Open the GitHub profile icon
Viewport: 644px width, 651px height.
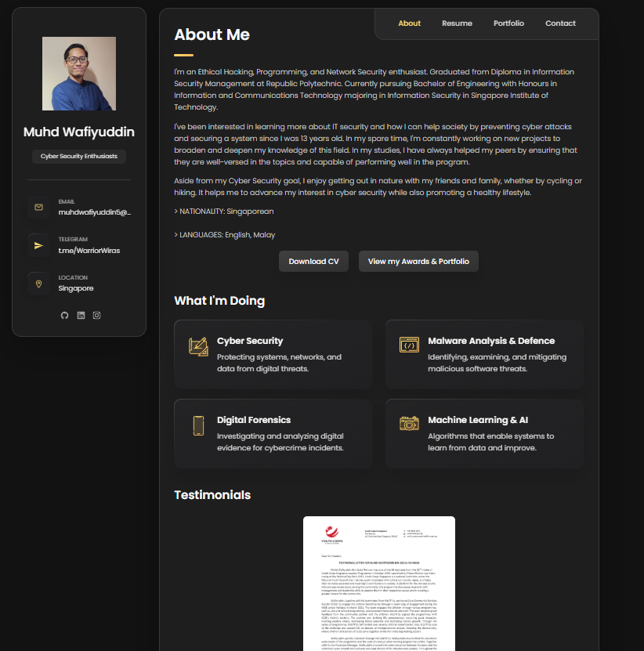coord(64,315)
